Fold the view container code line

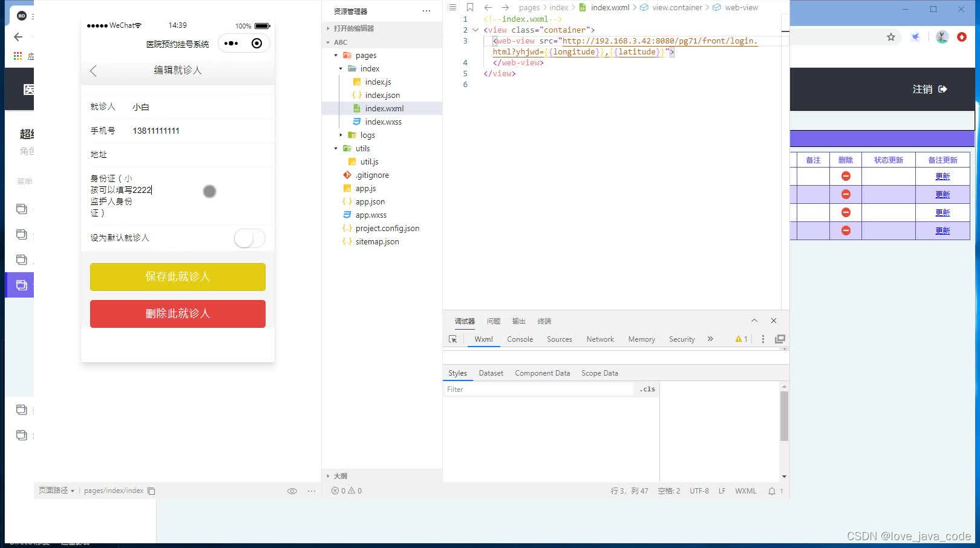(x=475, y=30)
